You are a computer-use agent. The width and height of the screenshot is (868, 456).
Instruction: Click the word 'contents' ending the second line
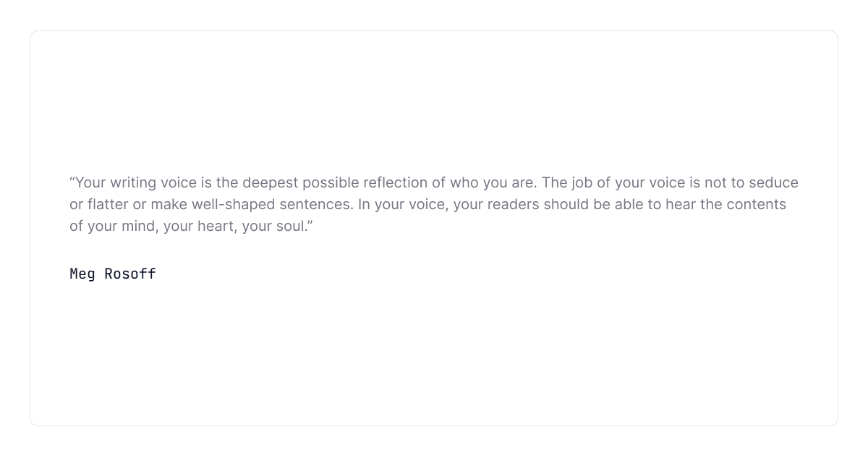(757, 204)
